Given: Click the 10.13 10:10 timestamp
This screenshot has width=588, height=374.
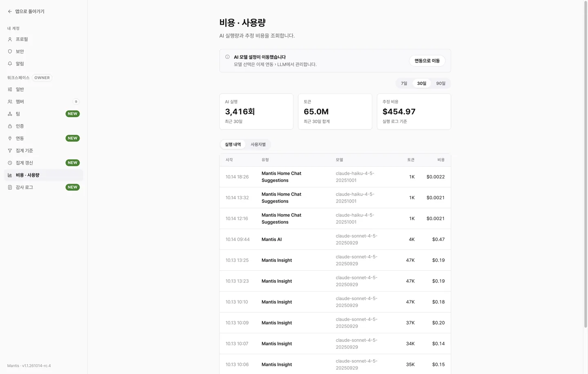Looking at the screenshot, I should pyautogui.click(x=237, y=302).
